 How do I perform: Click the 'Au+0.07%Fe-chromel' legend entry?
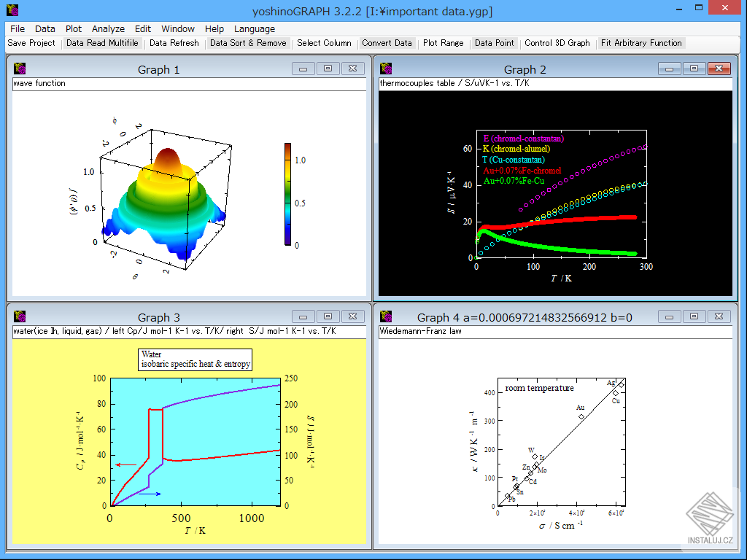tap(522, 171)
